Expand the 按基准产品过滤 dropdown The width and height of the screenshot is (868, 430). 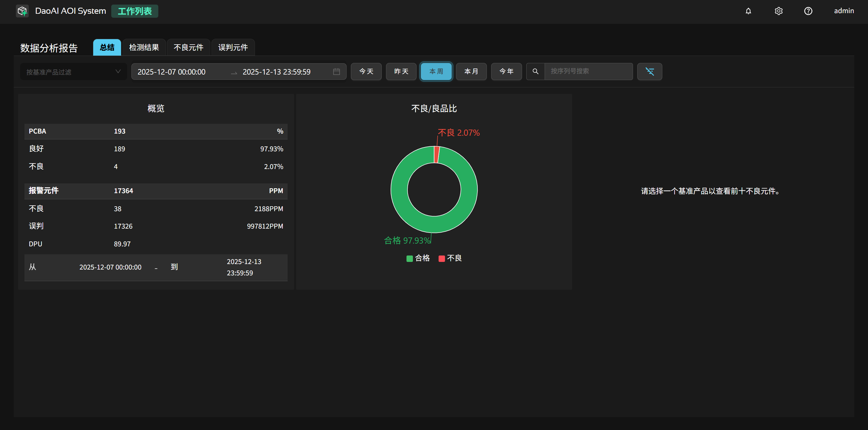[73, 72]
